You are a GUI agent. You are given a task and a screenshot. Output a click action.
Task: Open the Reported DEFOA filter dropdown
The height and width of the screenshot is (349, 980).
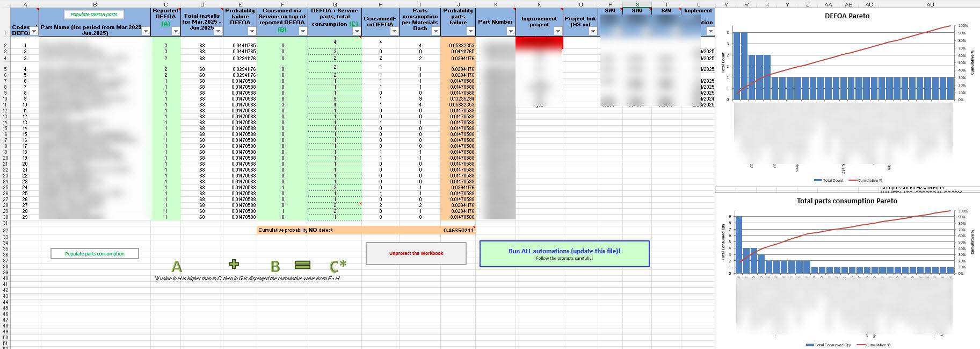[176, 31]
